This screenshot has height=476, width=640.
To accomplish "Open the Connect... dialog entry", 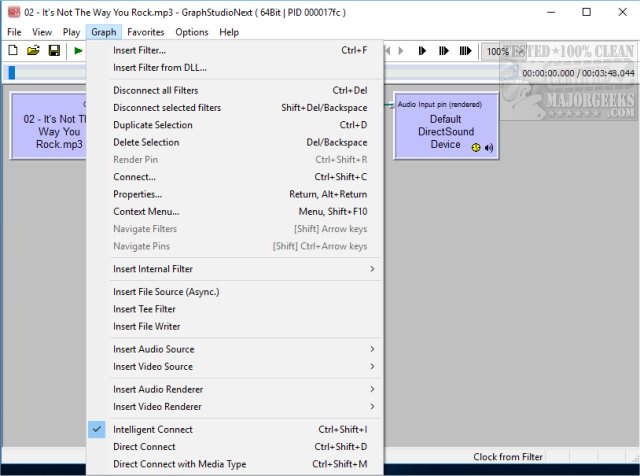I will (235, 177).
